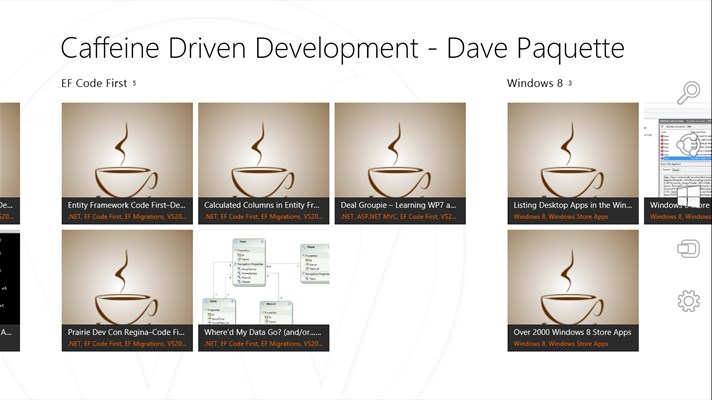Click the Windows Start logo charm

(x=688, y=197)
